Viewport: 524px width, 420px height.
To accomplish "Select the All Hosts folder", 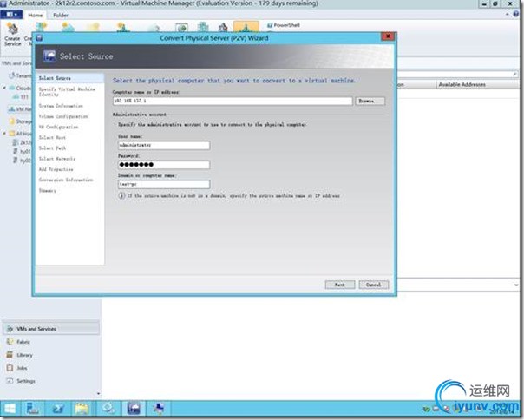I will 20,134.
